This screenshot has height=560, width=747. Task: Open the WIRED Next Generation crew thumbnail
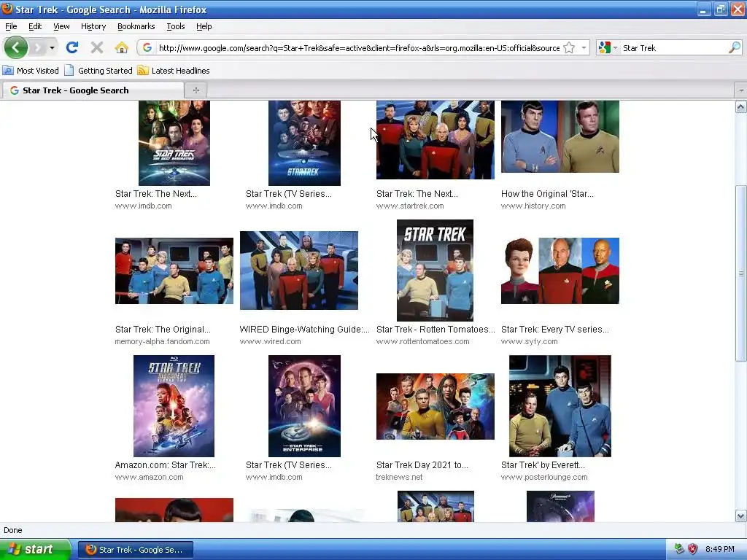pos(298,271)
